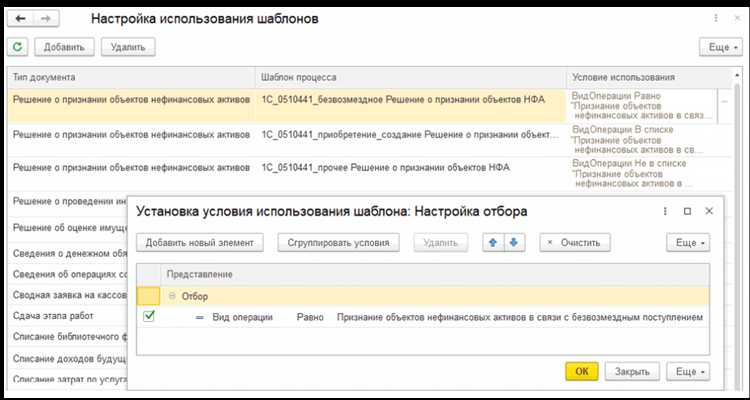Click Добавить новый элемент

(x=199, y=243)
